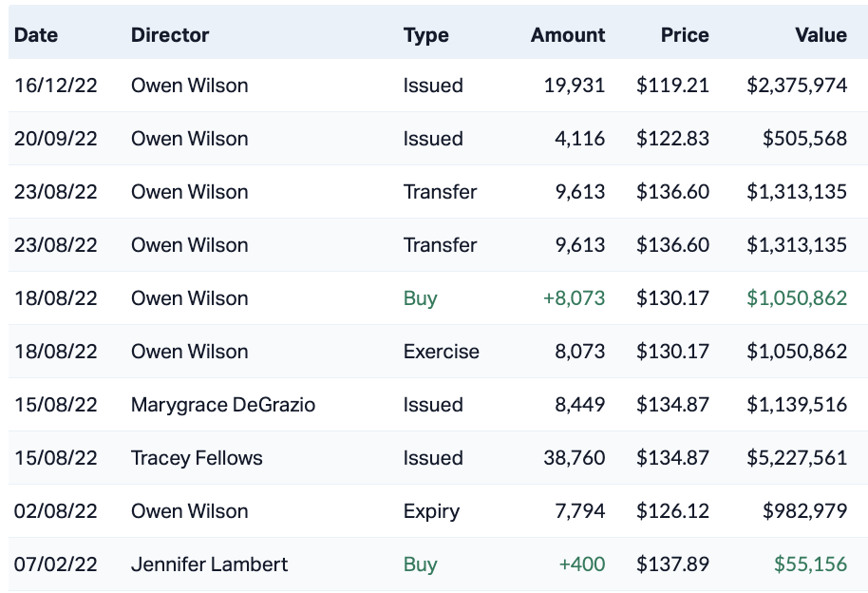Open Tracey Fellows director name
Image resolution: width=868 pixels, height=593 pixels.
click(197, 458)
